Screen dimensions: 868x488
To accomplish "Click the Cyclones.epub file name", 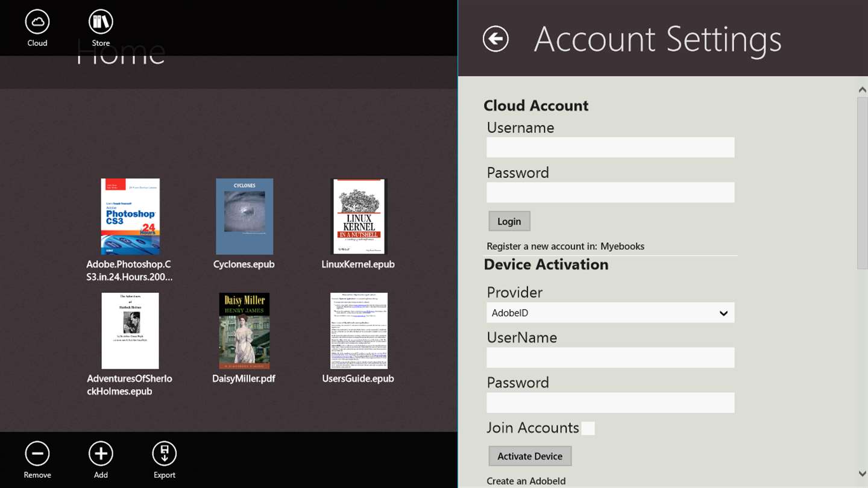I will point(244,264).
